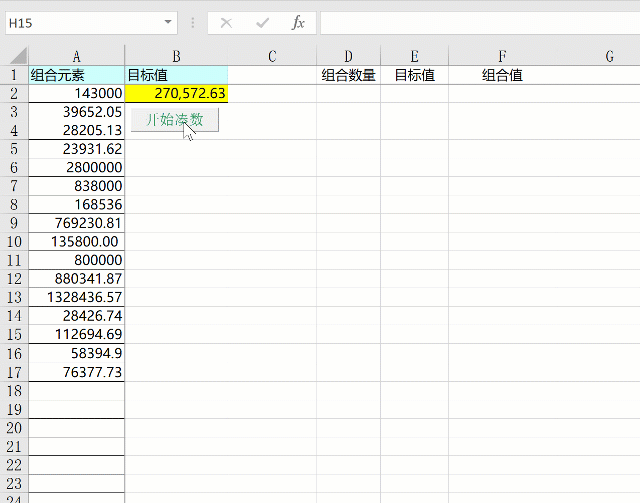
Task: Click the 组合数量 header cell
Action: (348, 75)
